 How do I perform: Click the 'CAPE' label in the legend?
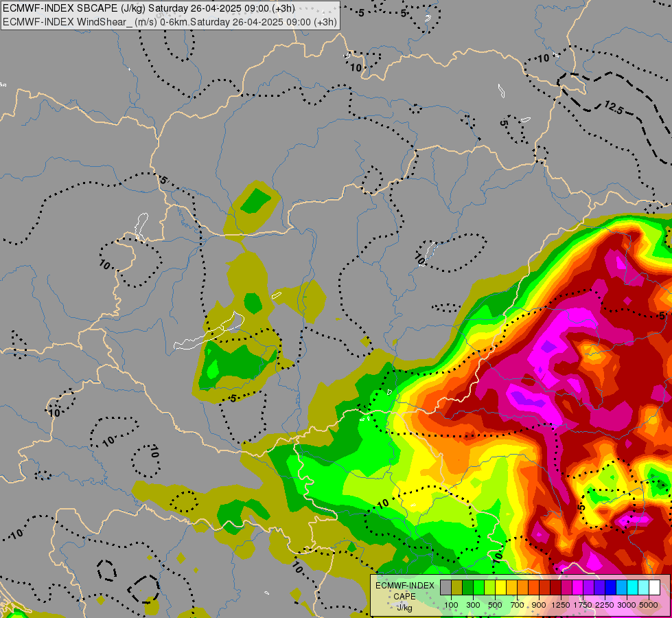click(404, 597)
